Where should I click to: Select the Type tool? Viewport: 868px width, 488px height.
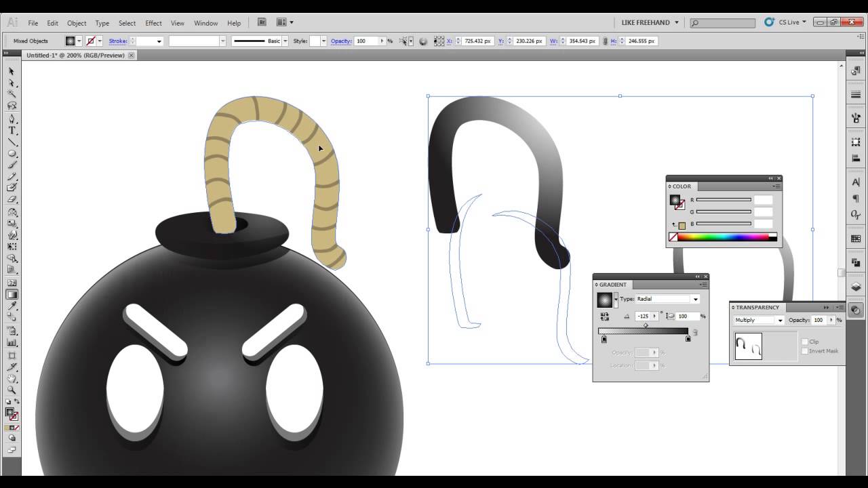12,130
